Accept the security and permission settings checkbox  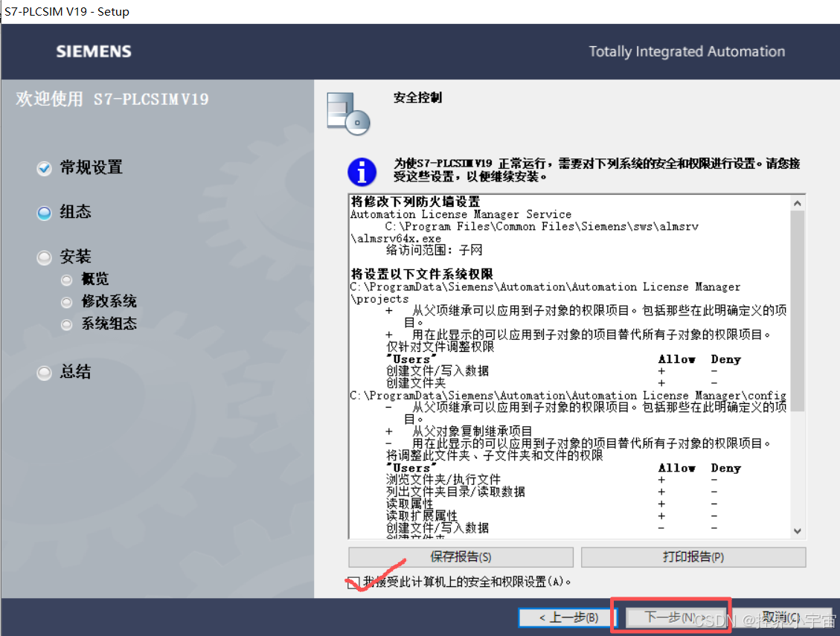[x=353, y=582]
